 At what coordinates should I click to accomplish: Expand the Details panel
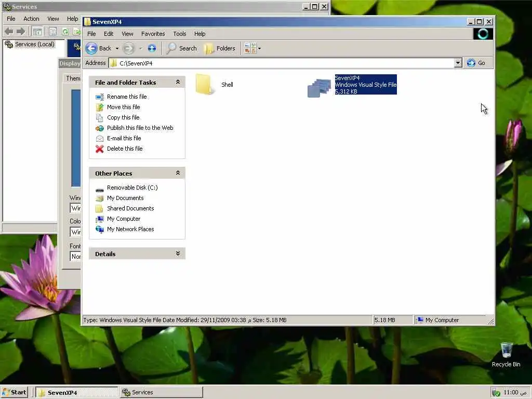(178, 254)
